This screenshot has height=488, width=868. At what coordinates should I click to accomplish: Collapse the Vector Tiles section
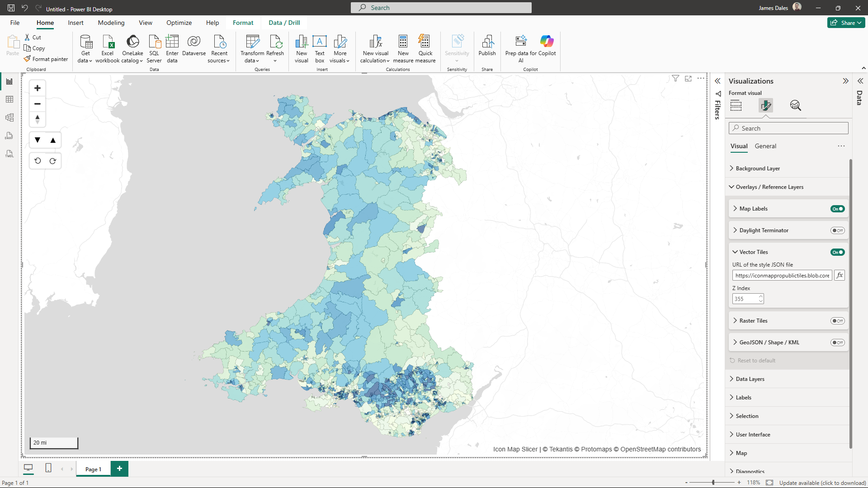[734, 252]
